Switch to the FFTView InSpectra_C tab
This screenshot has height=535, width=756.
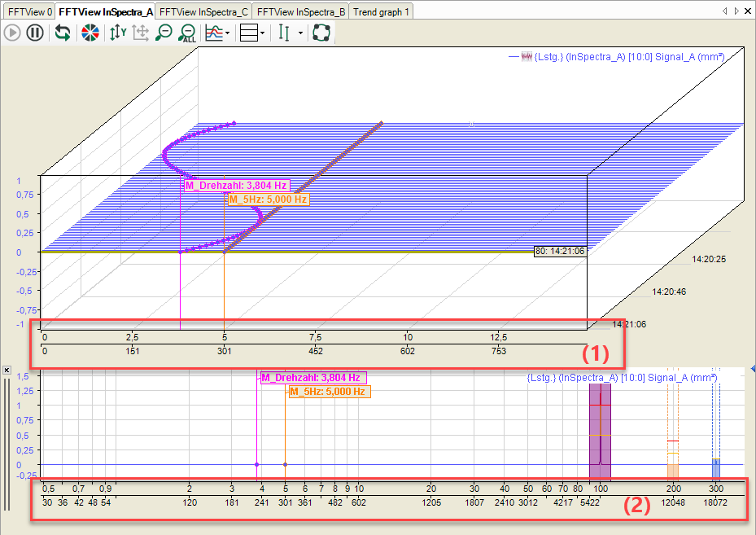203,12
